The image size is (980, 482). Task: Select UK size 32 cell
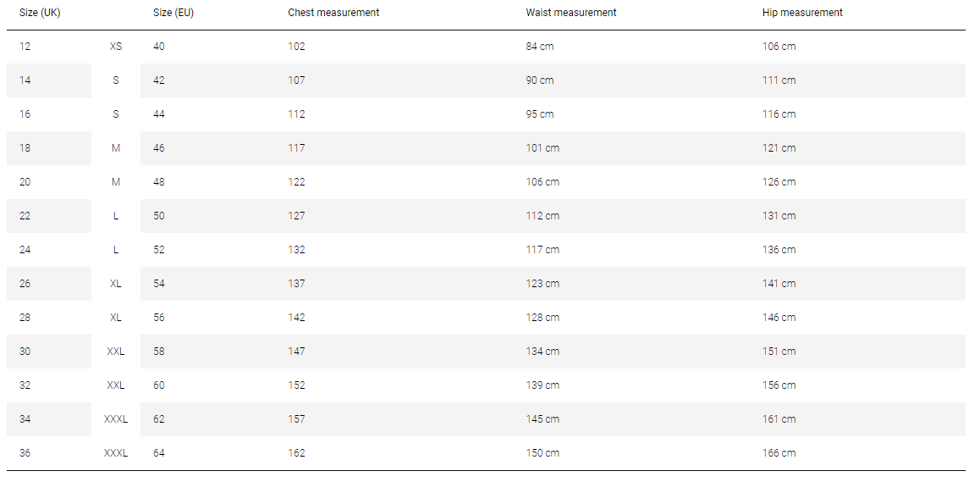coord(25,385)
